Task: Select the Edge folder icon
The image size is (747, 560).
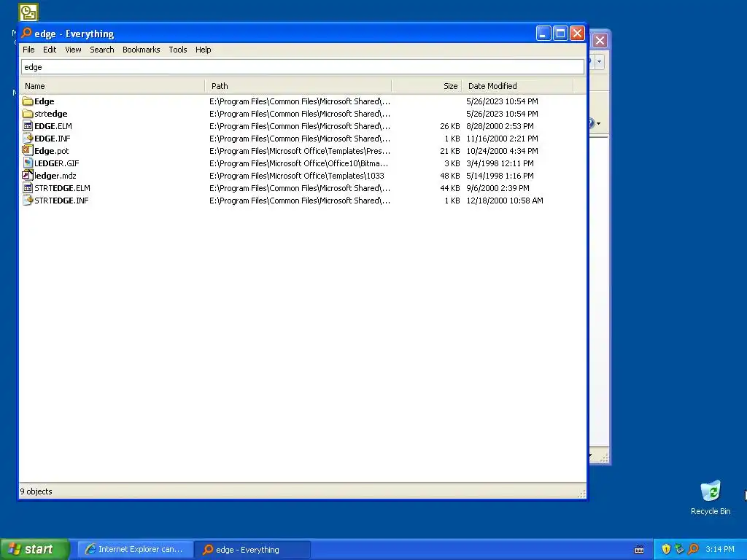Action: tap(28, 101)
